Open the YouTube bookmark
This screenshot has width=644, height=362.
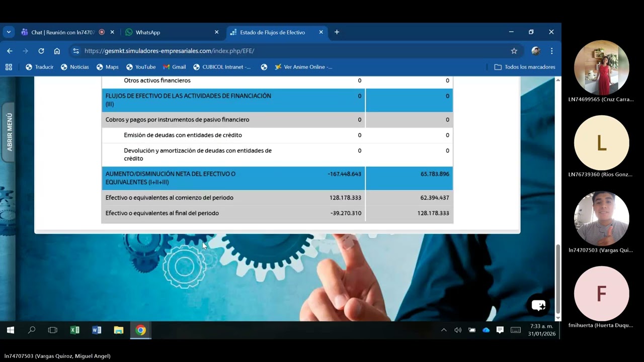click(141, 67)
